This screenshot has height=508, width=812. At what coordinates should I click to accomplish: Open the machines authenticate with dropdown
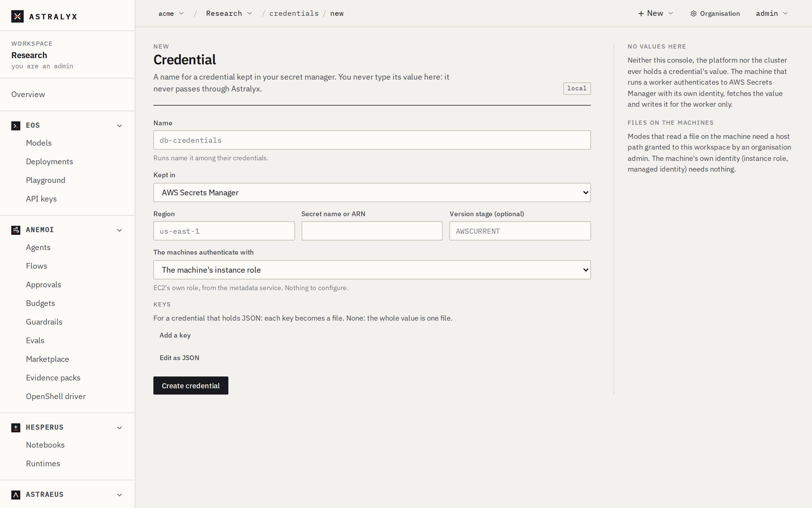point(372,270)
